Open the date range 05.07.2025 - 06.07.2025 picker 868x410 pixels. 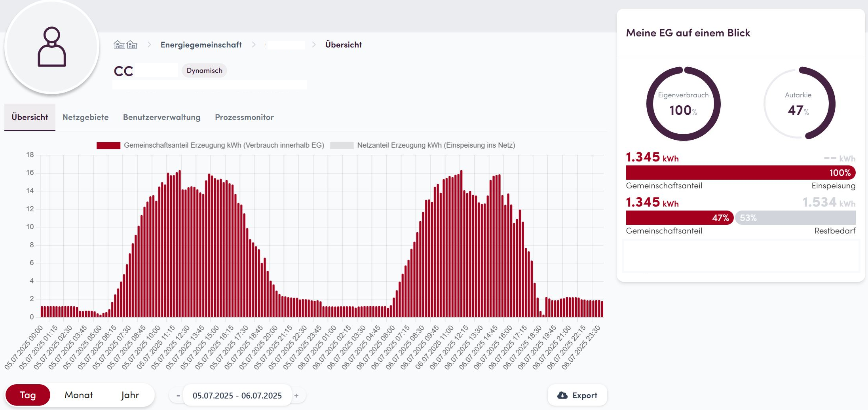237,396
